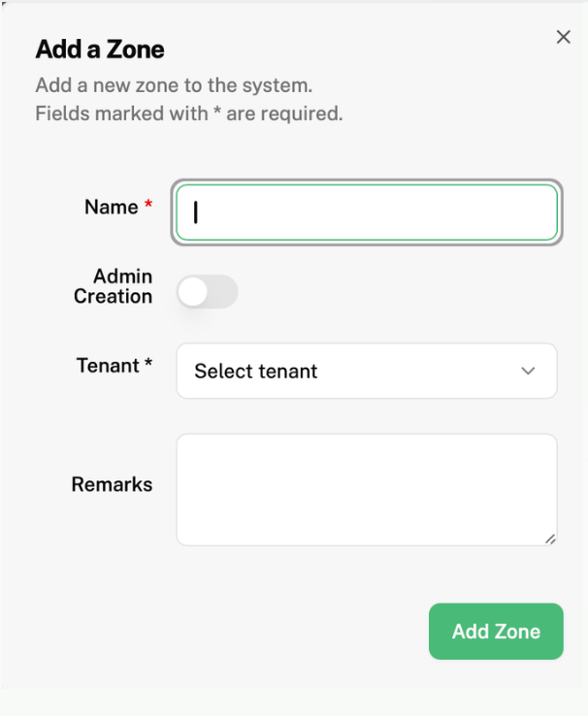Click the chevron arrow in Tenant dropdown
Image resolution: width=588 pixels, height=716 pixels.
point(528,371)
